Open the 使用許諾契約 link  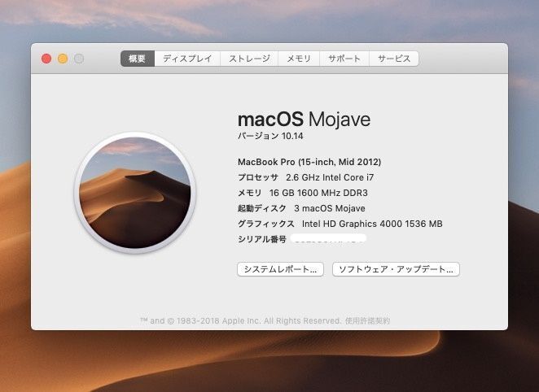(x=367, y=320)
